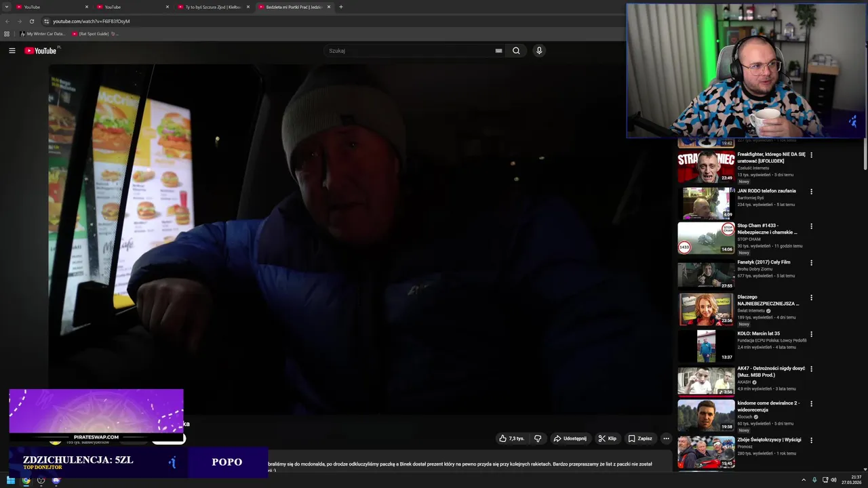868x488 pixels.
Task: Open options menu for Freakfighter video
Action: tap(811, 155)
